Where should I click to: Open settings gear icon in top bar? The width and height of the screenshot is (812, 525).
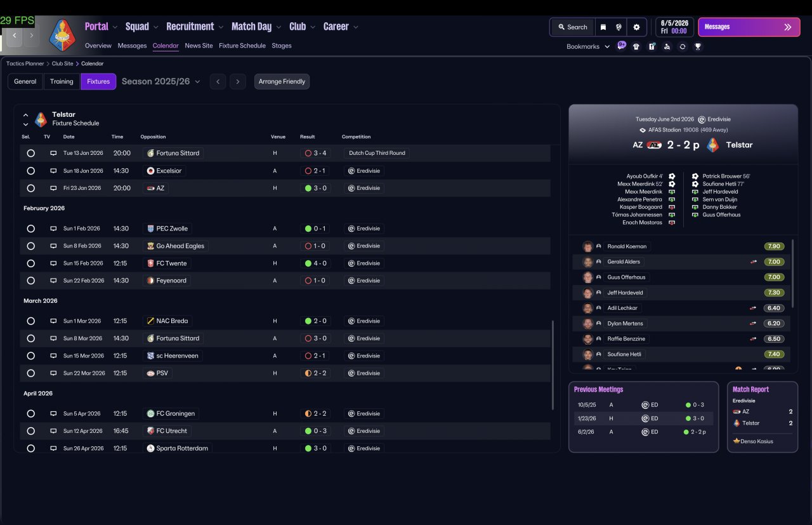636,27
